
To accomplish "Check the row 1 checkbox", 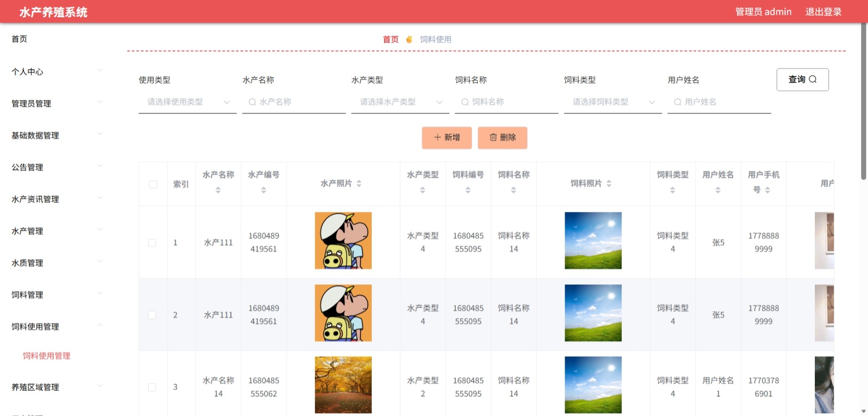I will pyautogui.click(x=152, y=243).
